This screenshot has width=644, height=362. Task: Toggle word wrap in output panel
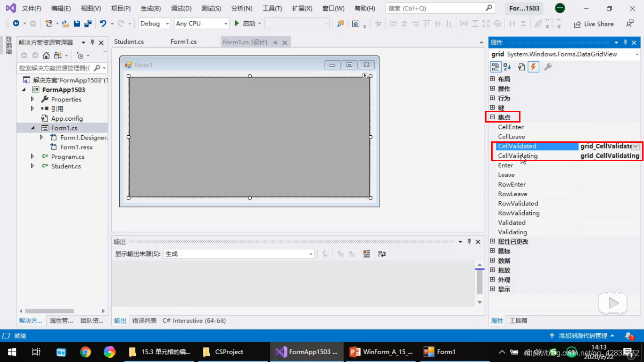point(382,254)
